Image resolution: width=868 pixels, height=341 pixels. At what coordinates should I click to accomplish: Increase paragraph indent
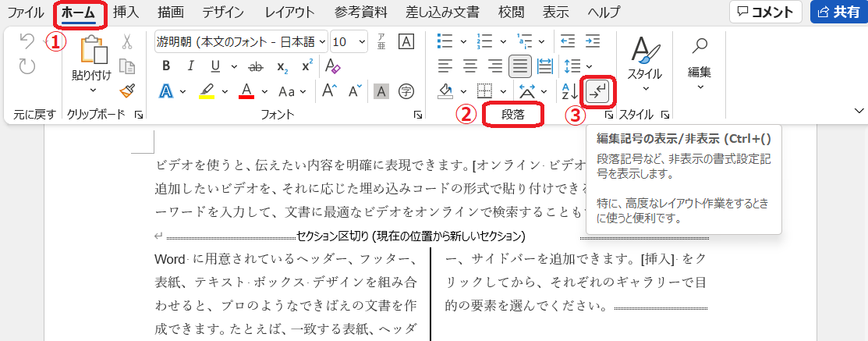[x=593, y=41]
